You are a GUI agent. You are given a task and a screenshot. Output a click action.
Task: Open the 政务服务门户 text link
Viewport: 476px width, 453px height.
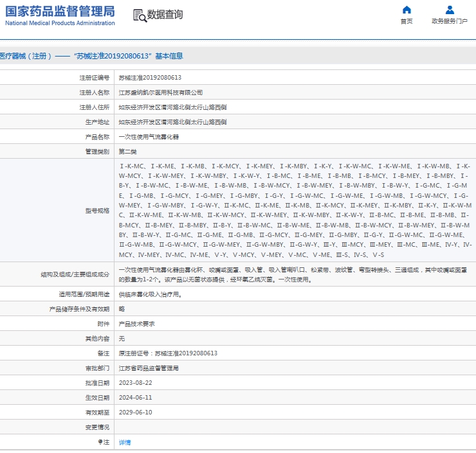click(450, 21)
